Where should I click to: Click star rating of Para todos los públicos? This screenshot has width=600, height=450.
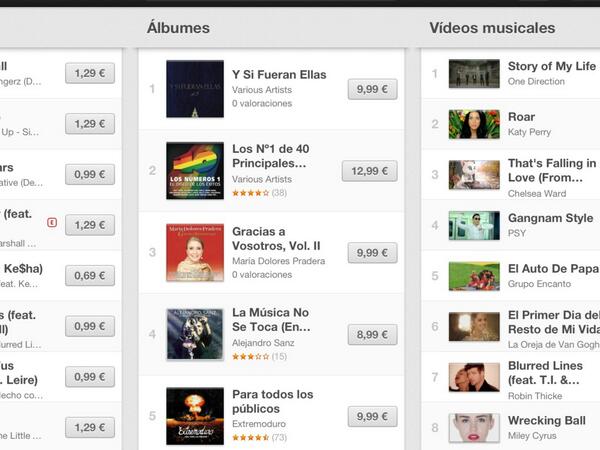pyautogui.click(x=251, y=437)
